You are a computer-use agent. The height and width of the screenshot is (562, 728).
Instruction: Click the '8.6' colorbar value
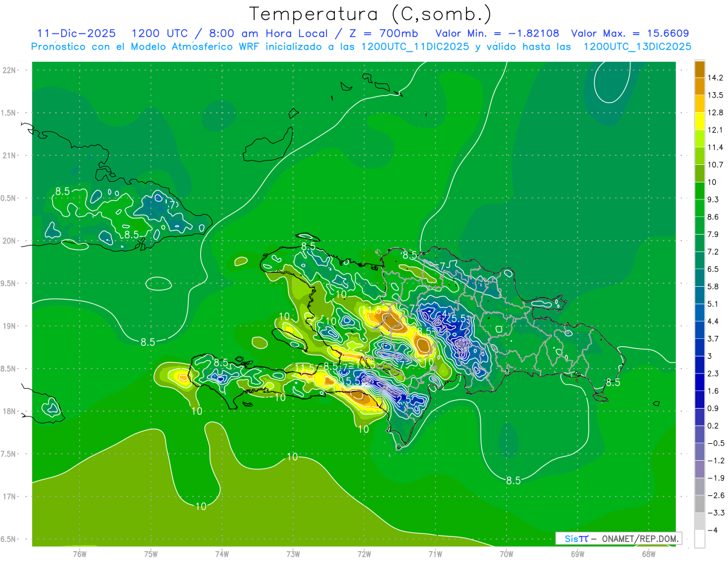(x=713, y=217)
